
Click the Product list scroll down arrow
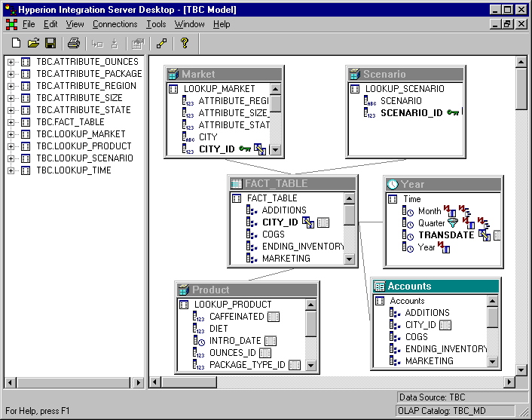point(310,366)
